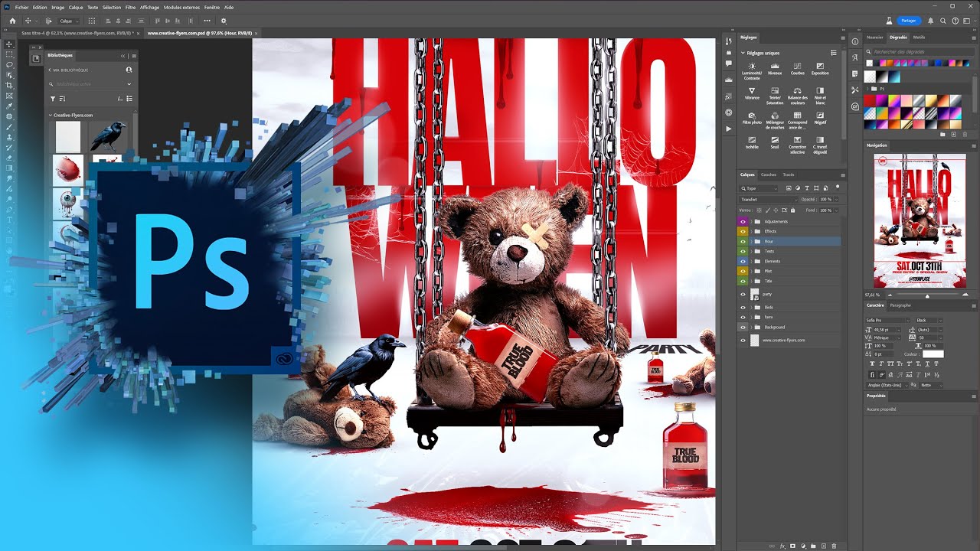Open the Transfert blend mode dropdown
Viewport: 980px width, 551px height.
click(x=768, y=199)
